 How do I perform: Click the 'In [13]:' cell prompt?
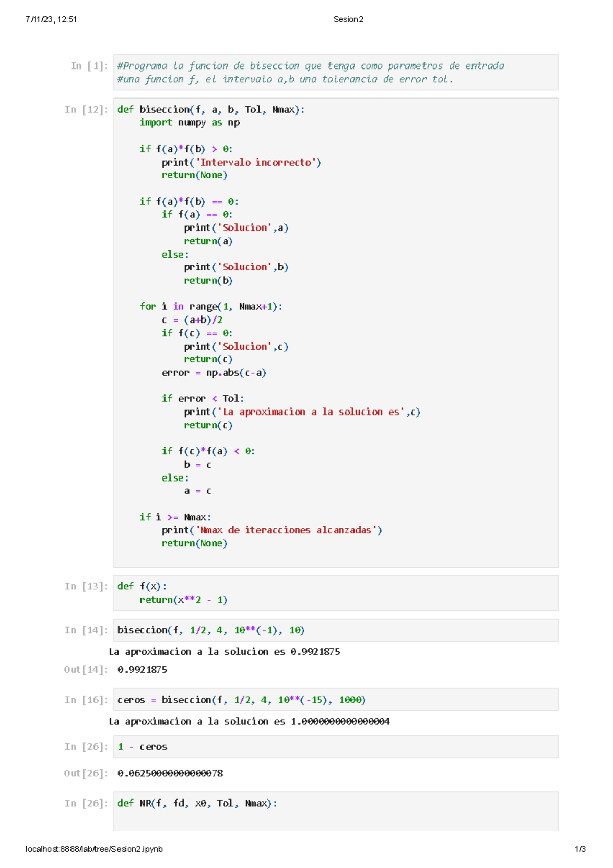click(86, 586)
